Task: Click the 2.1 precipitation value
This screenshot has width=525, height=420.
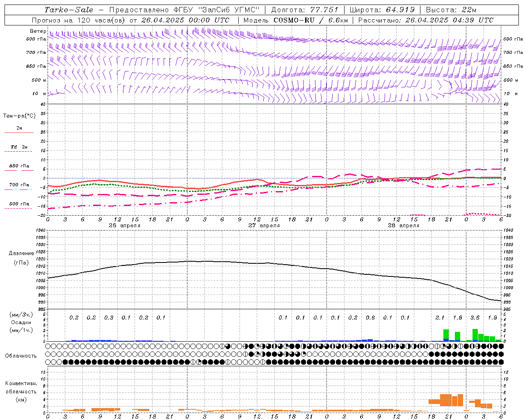Action: tap(440, 318)
